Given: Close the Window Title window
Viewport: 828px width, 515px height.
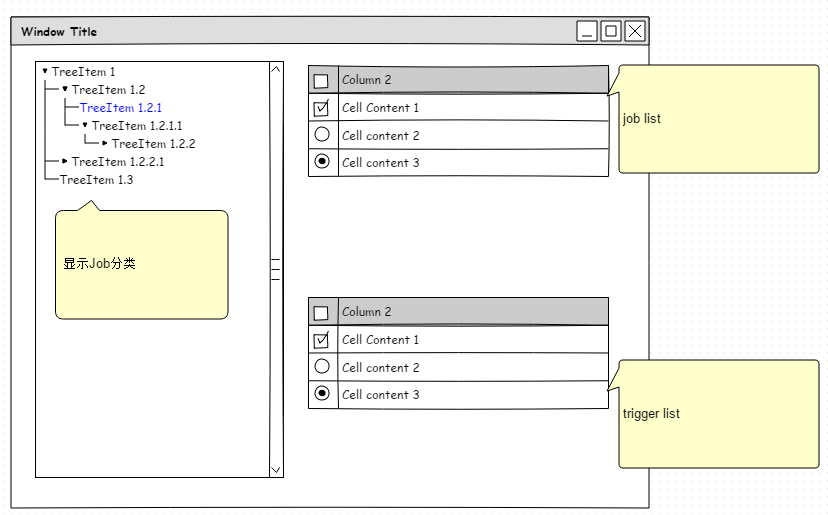Looking at the screenshot, I should (x=635, y=31).
